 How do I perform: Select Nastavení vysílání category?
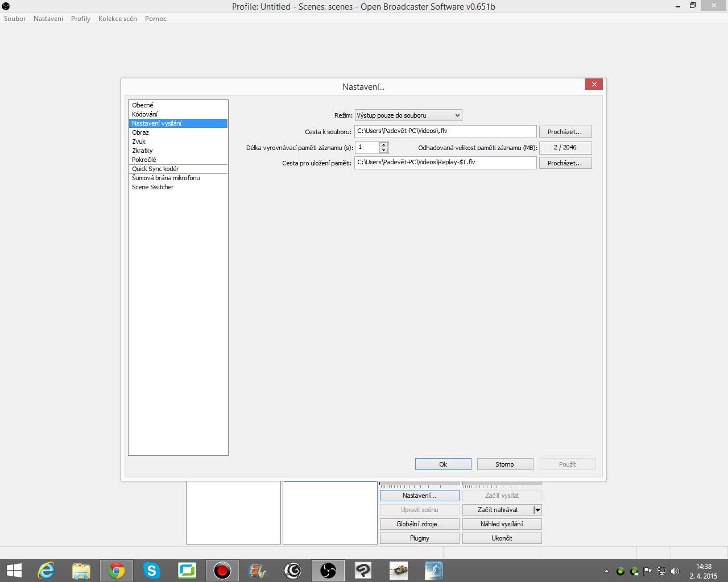[x=178, y=123]
